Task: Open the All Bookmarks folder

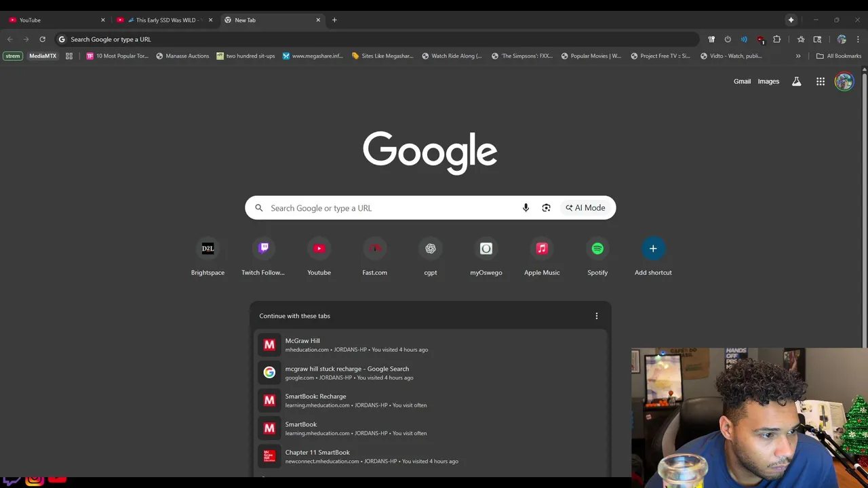Action: tap(839, 56)
